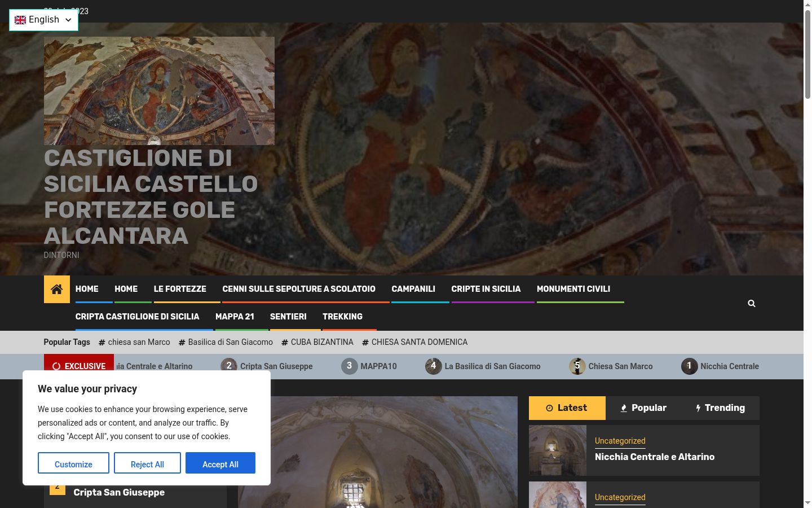Open Nicchia Centrale e Altarino sidebar headline

click(x=655, y=457)
